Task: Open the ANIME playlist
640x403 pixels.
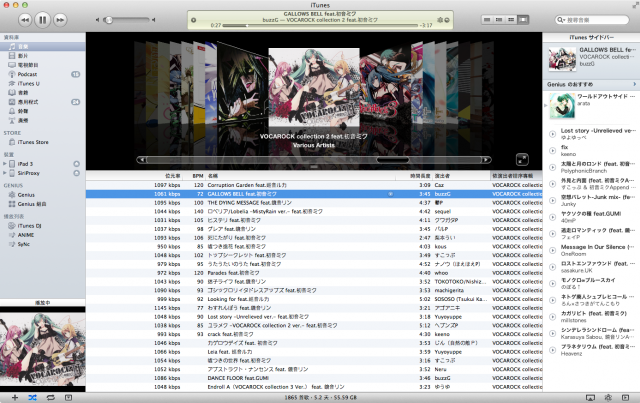Action: click(x=42, y=235)
